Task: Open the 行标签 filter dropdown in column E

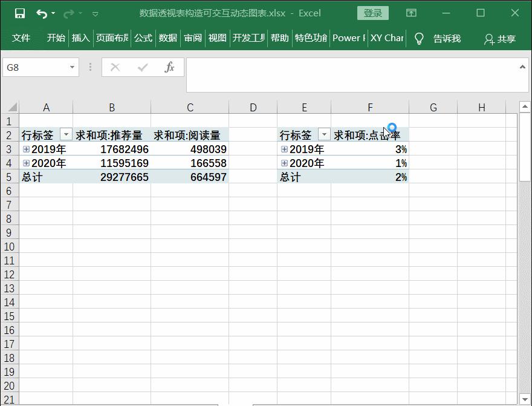Action: click(324, 134)
